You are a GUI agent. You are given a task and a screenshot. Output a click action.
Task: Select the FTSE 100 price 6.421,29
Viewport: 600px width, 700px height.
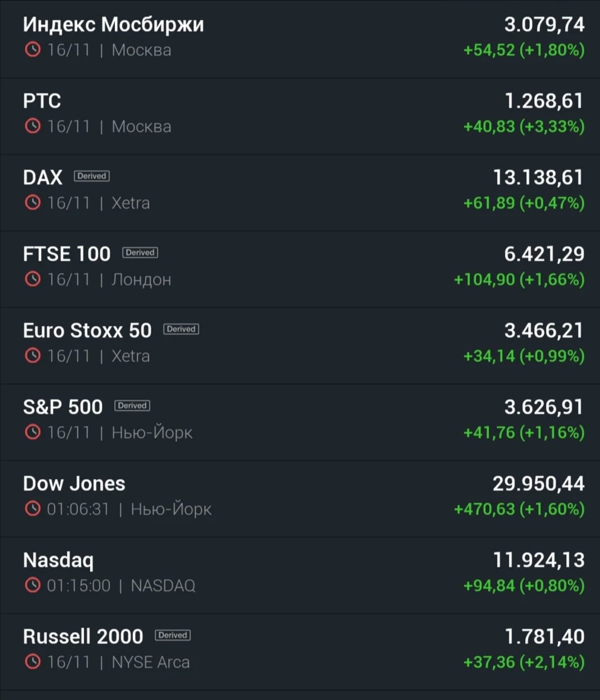[544, 254]
